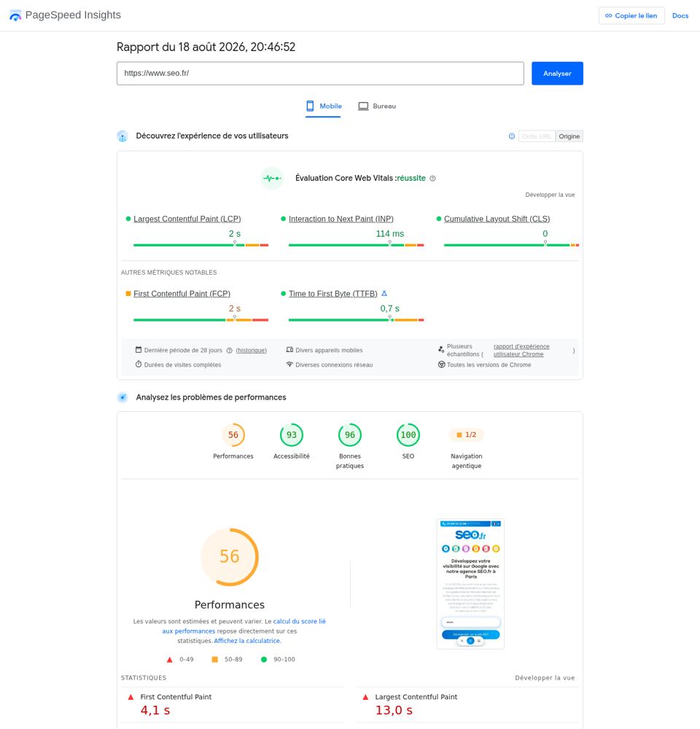Click the info icon next to Cette URL
Viewport: 700px width, 729px height.
click(x=512, y=136)
